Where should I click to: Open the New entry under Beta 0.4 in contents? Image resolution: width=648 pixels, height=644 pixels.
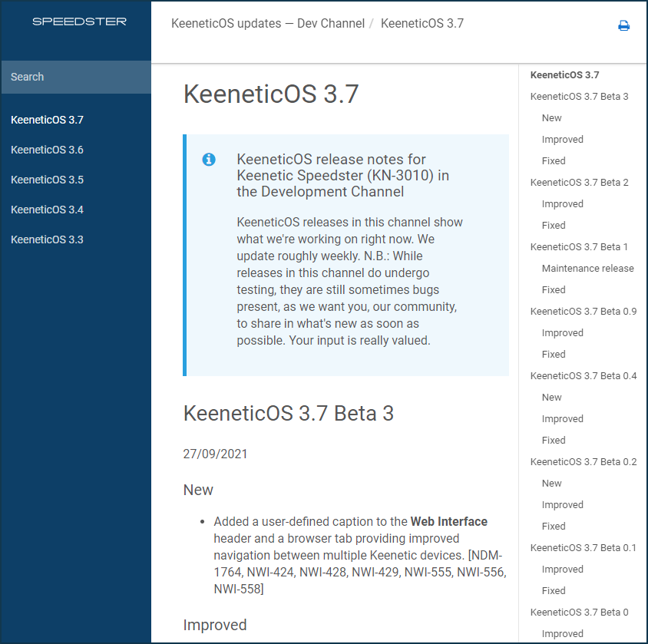[552, 397]
